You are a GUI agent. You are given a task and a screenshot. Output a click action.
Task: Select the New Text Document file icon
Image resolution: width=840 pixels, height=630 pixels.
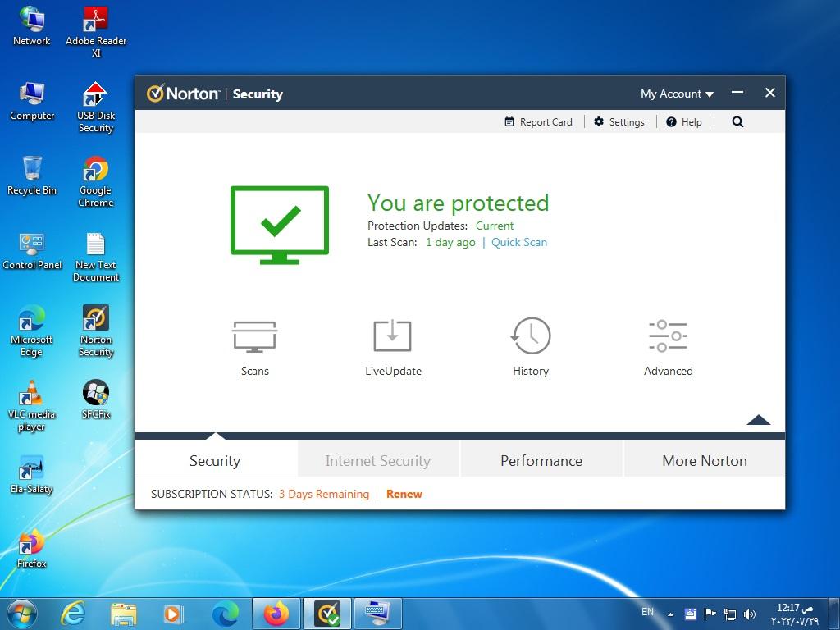pyautogui.click(x=96, y=256)
